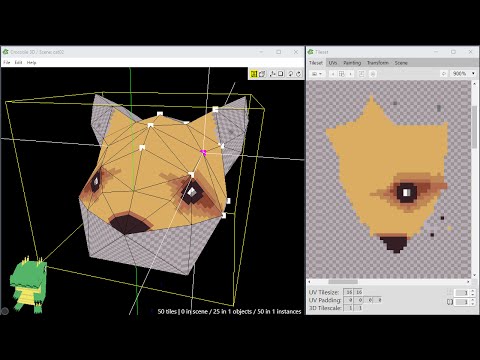Click the tile count status text
Viewport: 480px width, 360px height.
coord(229,311)
